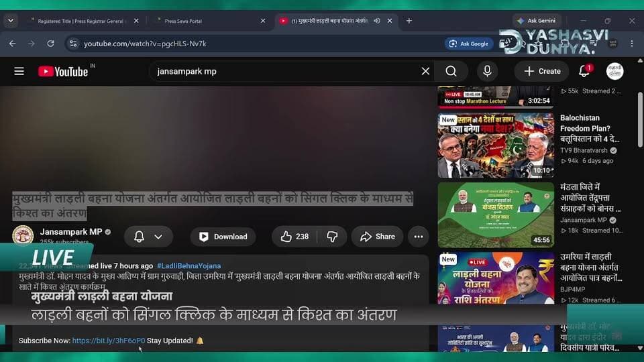Go back with the browser back arrow
644x362 pixels.
point(12,44)
